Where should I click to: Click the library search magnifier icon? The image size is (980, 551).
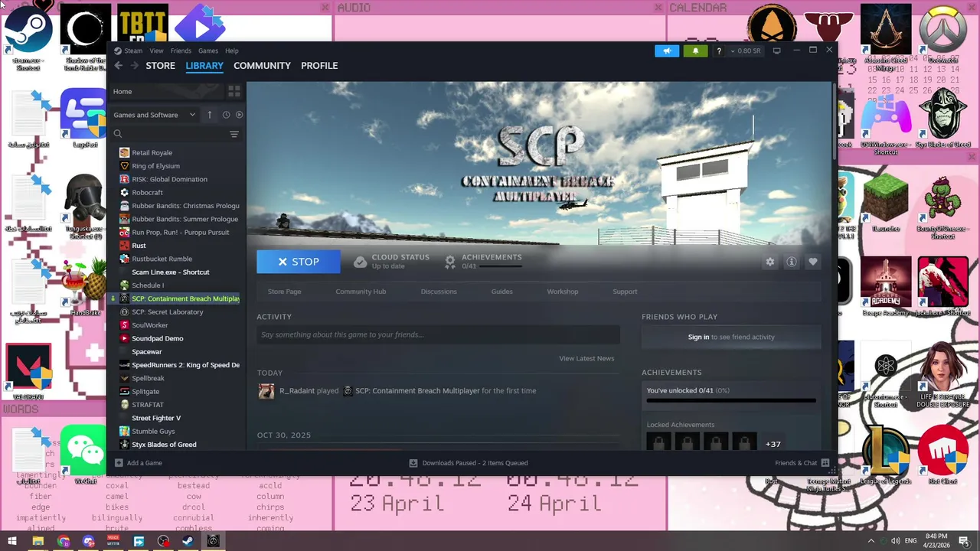point(118,134)
